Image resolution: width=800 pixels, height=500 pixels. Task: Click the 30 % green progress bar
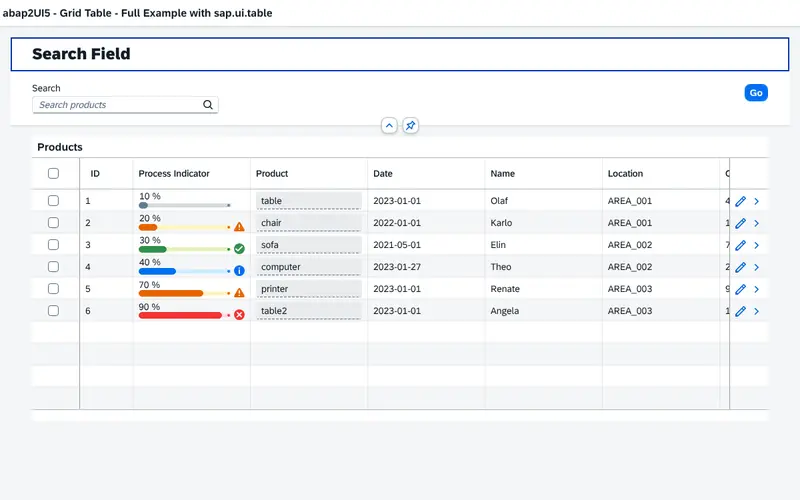185,249
